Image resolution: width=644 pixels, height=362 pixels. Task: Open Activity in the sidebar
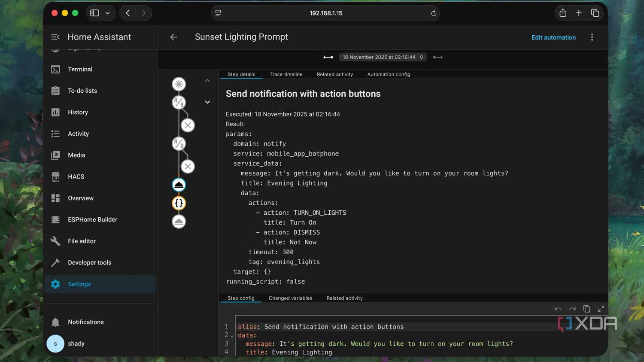point(100,134)
